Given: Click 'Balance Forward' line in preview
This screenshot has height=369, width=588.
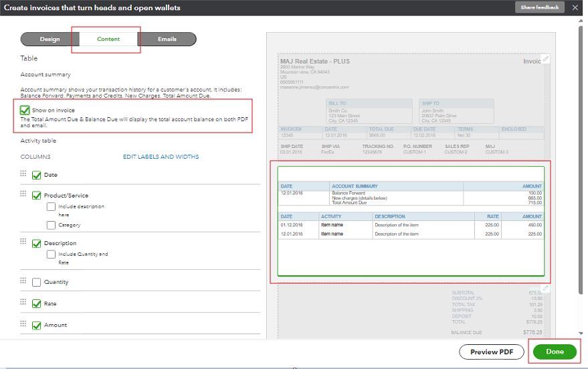Looking at the screenshot, I should point(349,193).
